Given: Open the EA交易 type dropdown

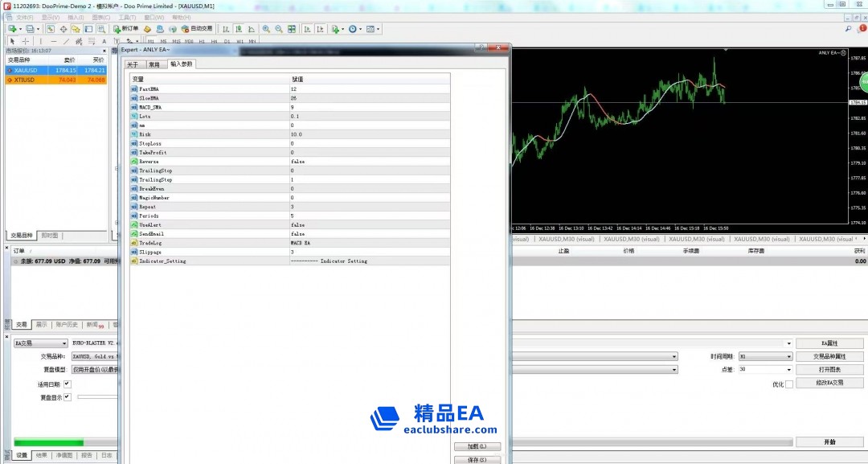Looking at the screenshot, I should tap(40, 343).
